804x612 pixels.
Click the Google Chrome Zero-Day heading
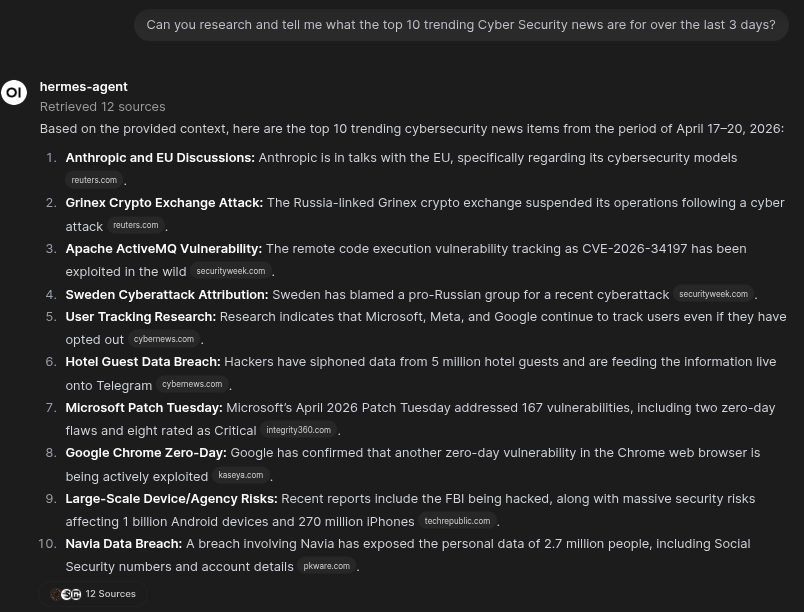point(146,452)
